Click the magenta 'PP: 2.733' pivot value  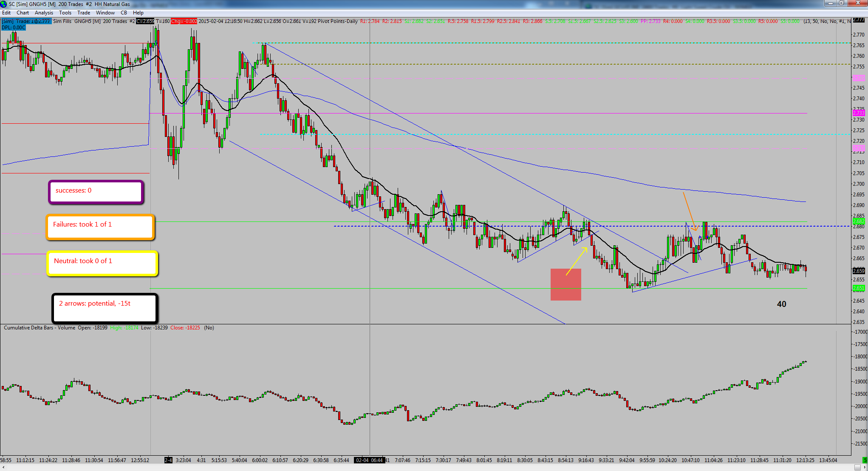tap(650, 21)
